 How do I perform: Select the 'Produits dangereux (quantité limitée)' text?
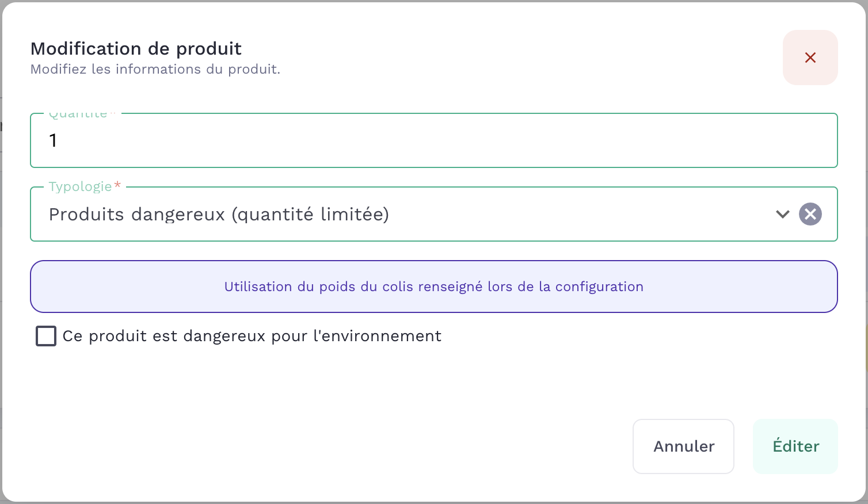[219, 214]
